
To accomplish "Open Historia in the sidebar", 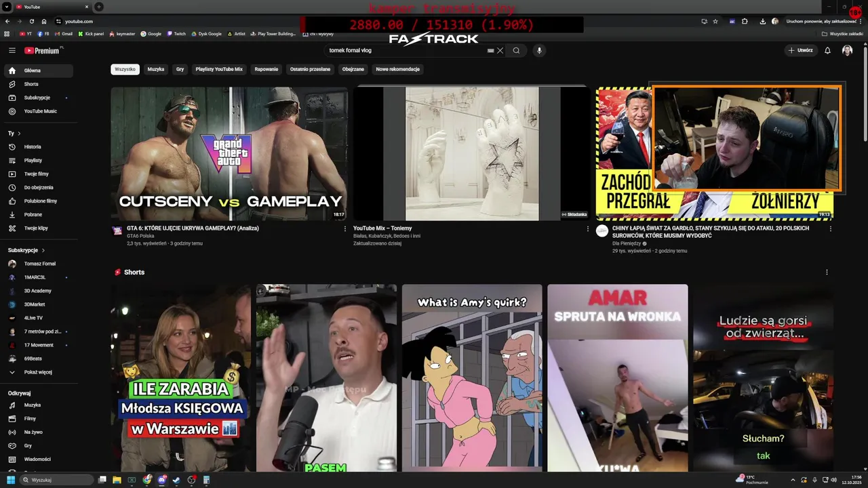I will [38, 146].
